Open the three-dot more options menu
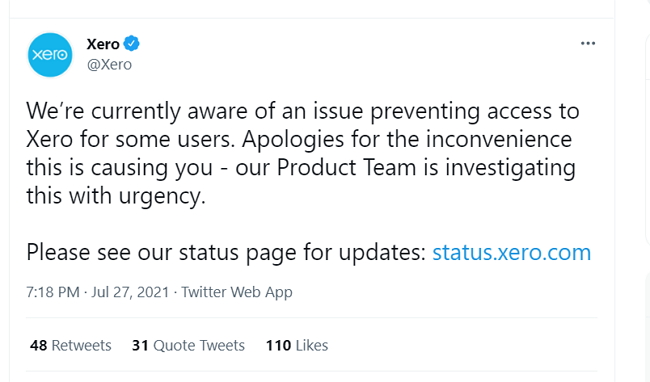Screen dimensions: 650x382 588,44
